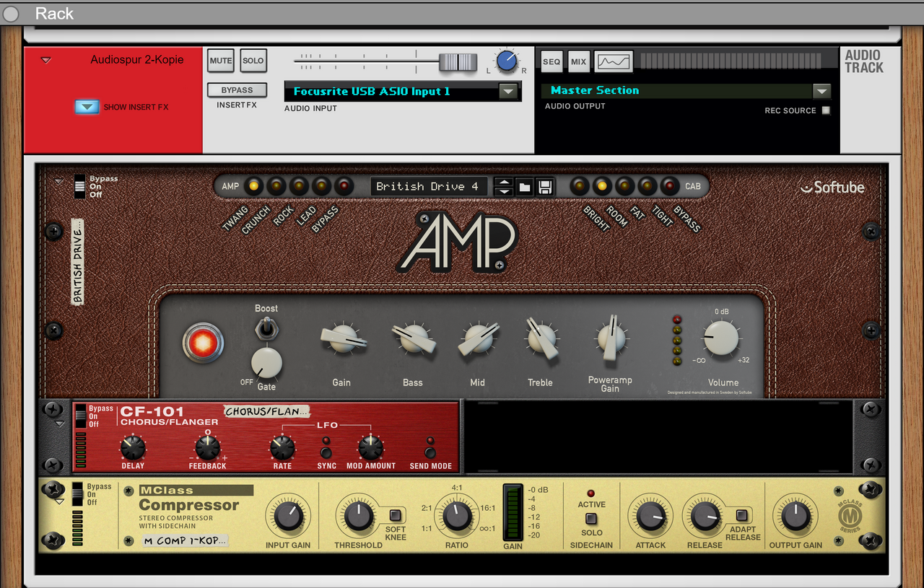The width and height of the screenshot is (924, 588).
Task: Open the Audio Input device dropdown
Action: coord(508,92)
